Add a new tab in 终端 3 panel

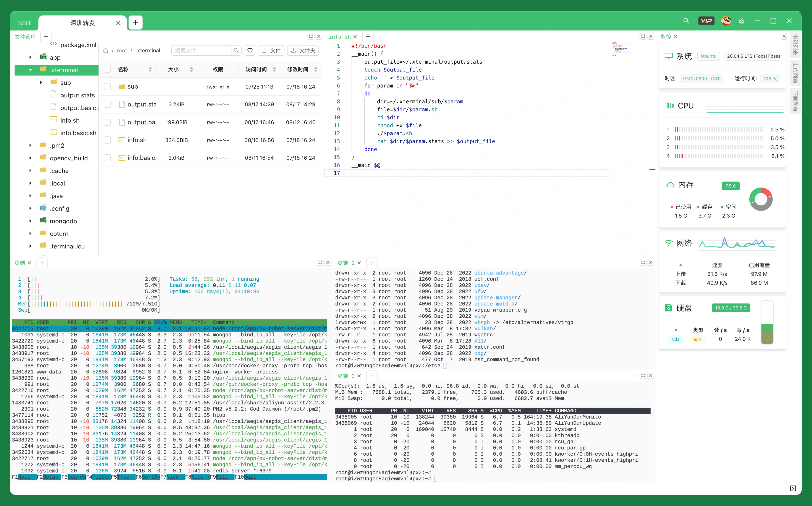(372, 376)
